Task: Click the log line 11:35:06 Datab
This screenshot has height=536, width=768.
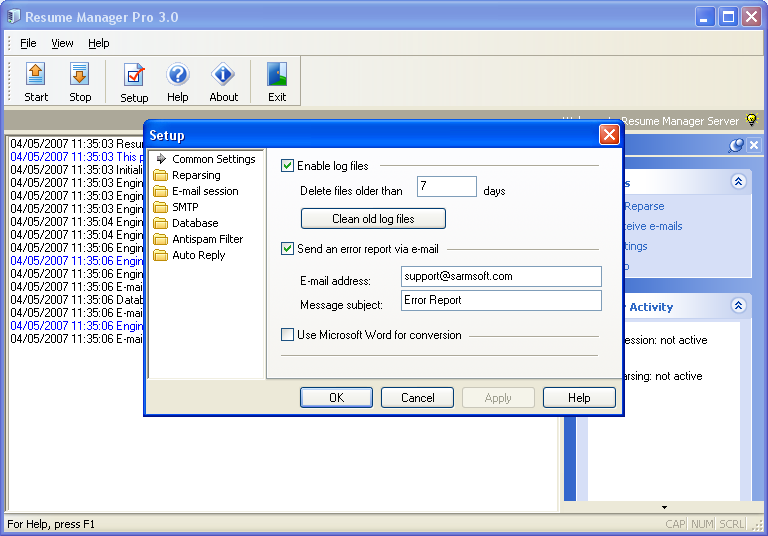Action: [x=77, y=299]
